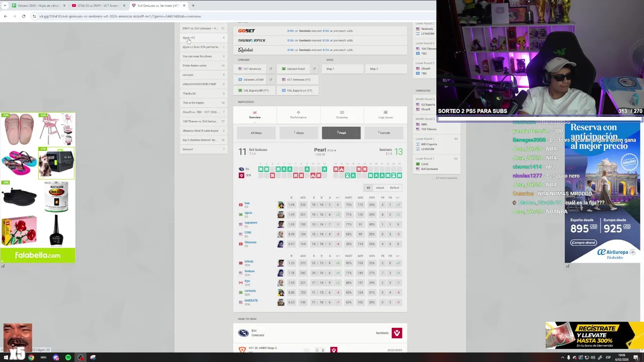Click EG team icon in round timeline
Viewport: 644px width, 362px height.
click(242, 169)
